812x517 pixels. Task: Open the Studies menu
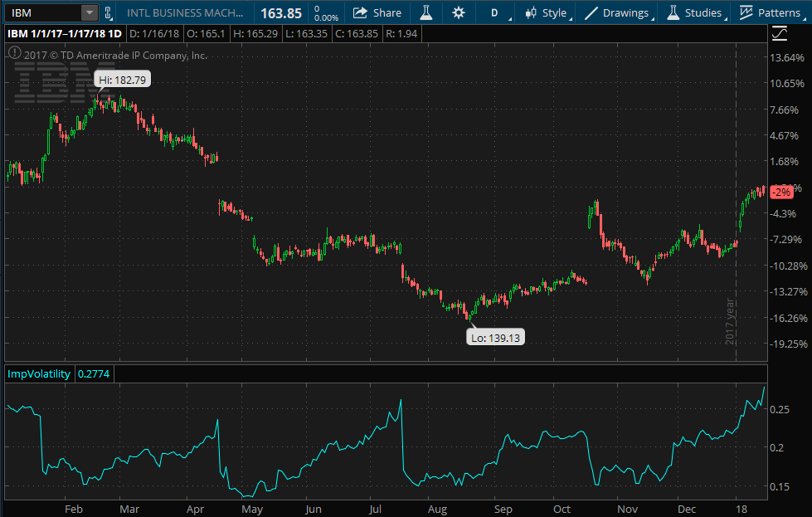pos(695,12)
